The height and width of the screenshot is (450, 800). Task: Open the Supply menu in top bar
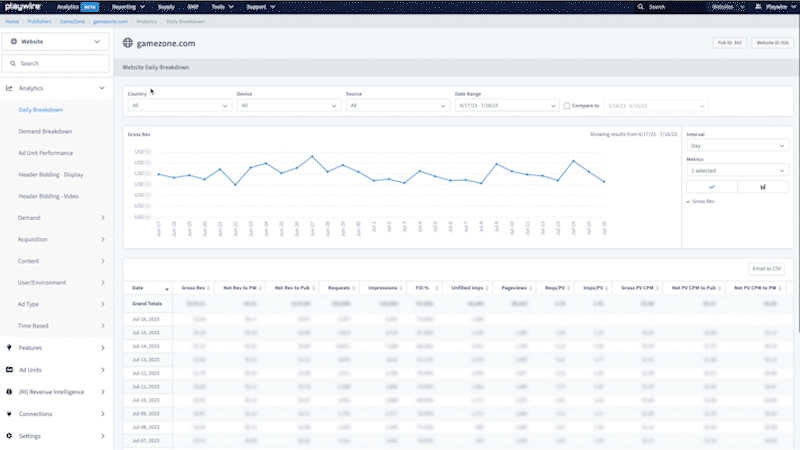pyautogui.click(x=166, y=7)
